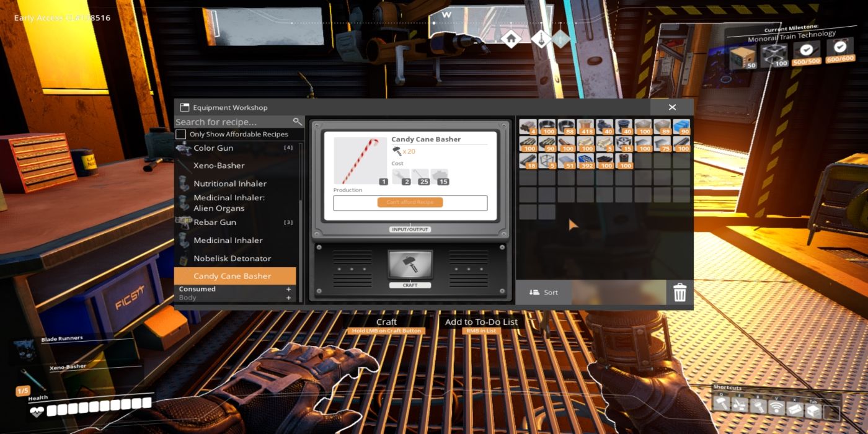Click the recipe list scrollbar
This screenshot has height=434, width=868.
click(x=301, y=186)
